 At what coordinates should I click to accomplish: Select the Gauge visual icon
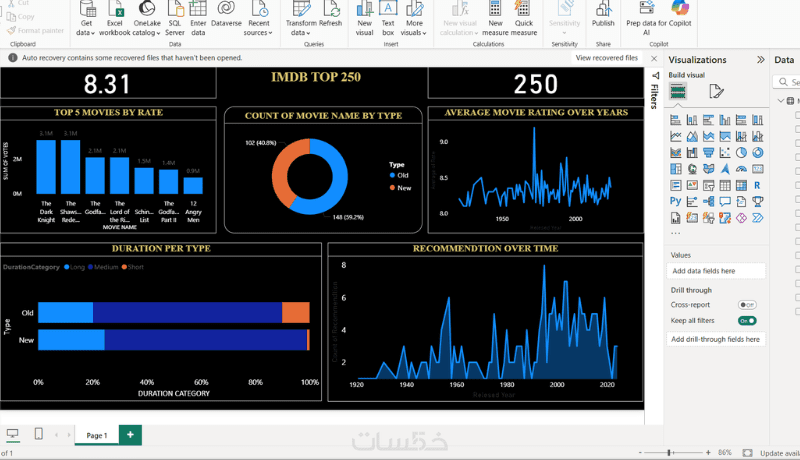[x=741, y=169]
